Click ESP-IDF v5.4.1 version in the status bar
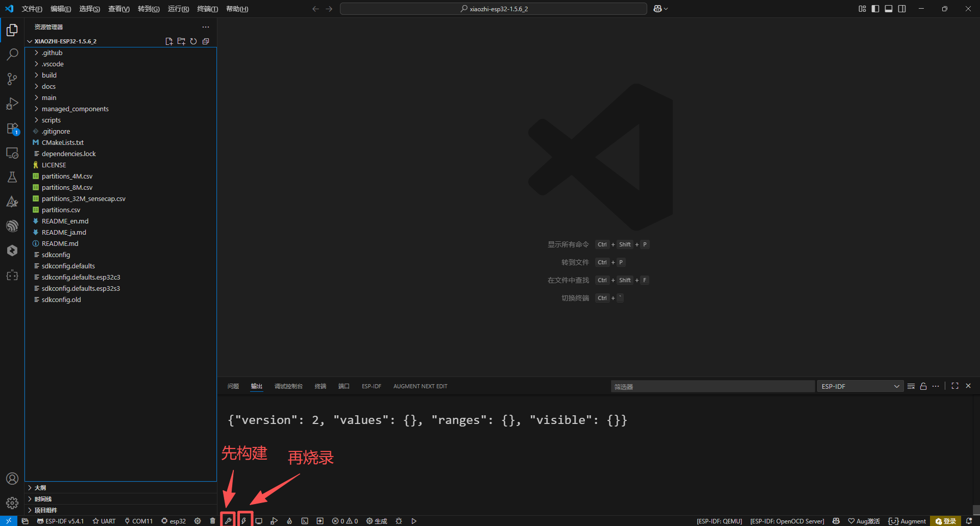 (x=60, y=521)
